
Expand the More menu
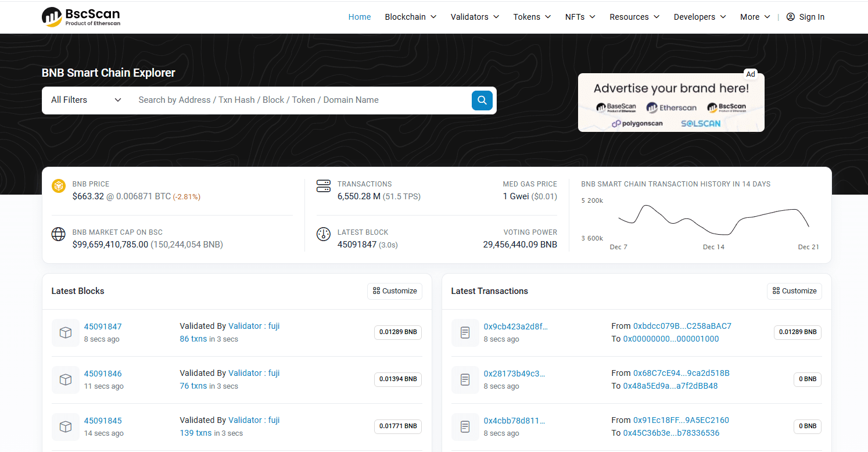coord(755,17)
